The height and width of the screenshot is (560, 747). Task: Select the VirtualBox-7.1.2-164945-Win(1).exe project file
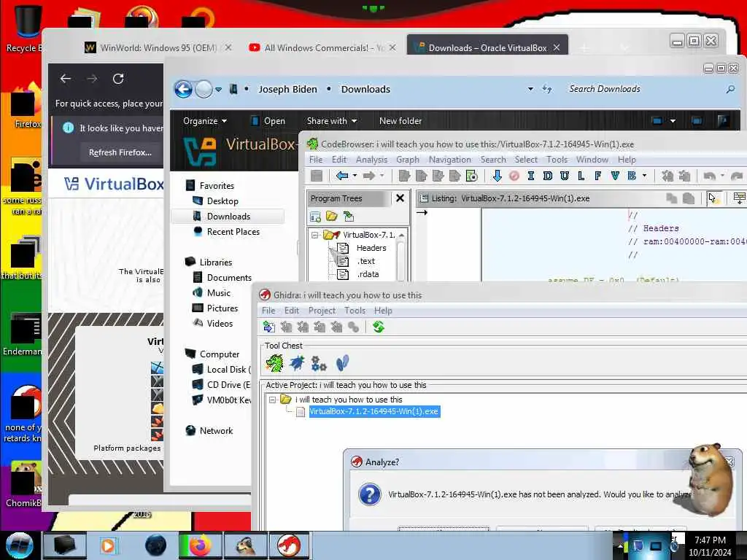tap(374, 411)
